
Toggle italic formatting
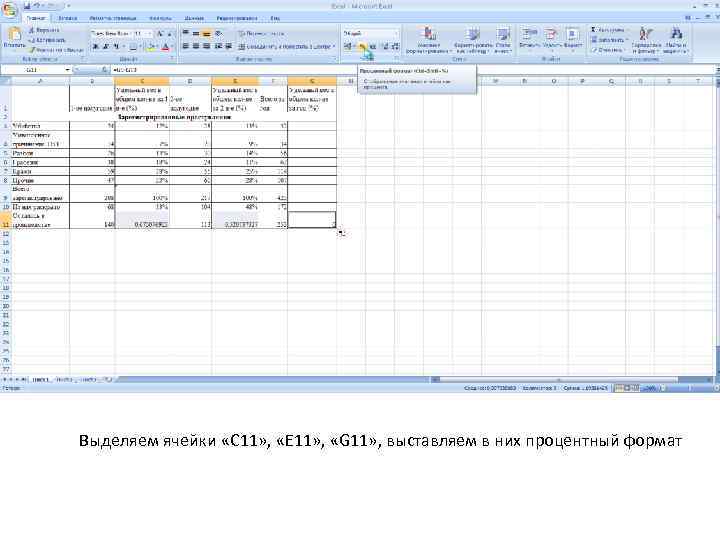[x=106, y=47]
